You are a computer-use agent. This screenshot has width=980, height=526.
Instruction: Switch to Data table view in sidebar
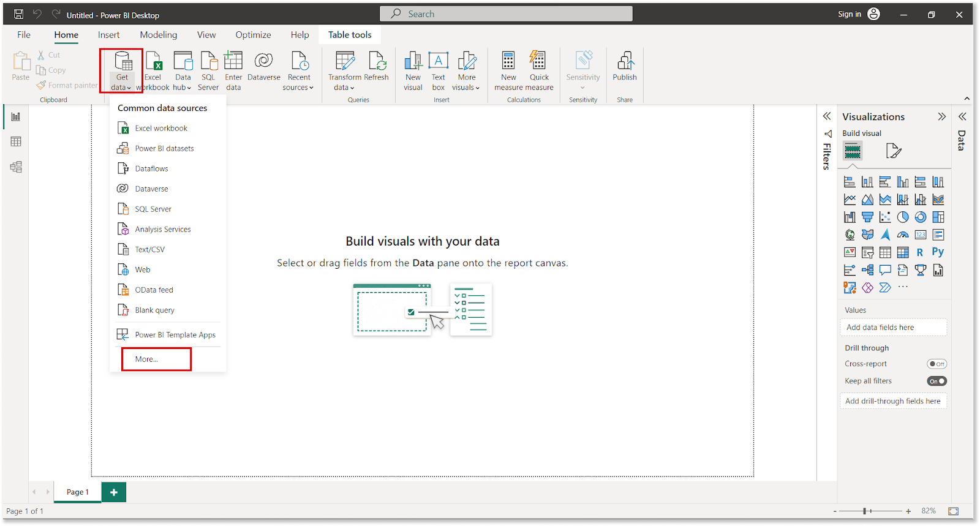pos(16,141)
